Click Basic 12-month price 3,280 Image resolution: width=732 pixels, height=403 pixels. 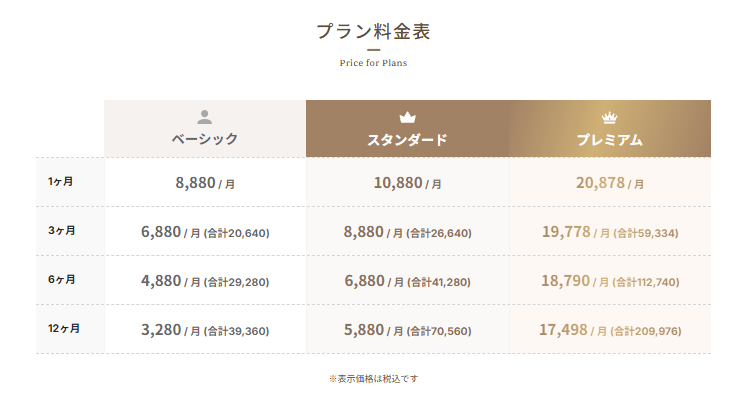tap(161, 330)
